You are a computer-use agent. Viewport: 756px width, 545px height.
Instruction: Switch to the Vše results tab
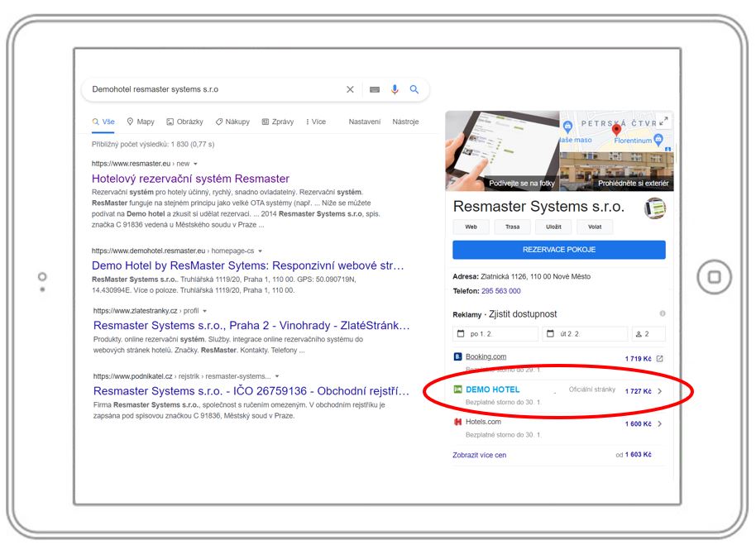coord(103,122)
